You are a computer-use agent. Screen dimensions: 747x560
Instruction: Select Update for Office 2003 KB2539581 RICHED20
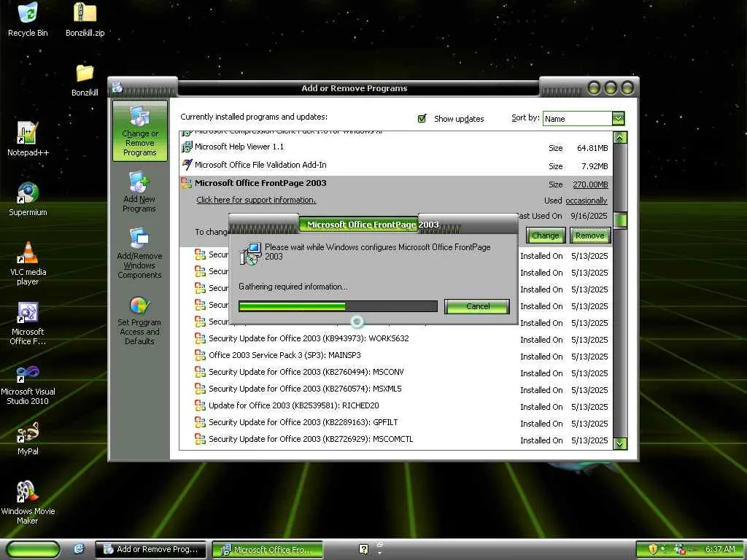click(396, 405)
